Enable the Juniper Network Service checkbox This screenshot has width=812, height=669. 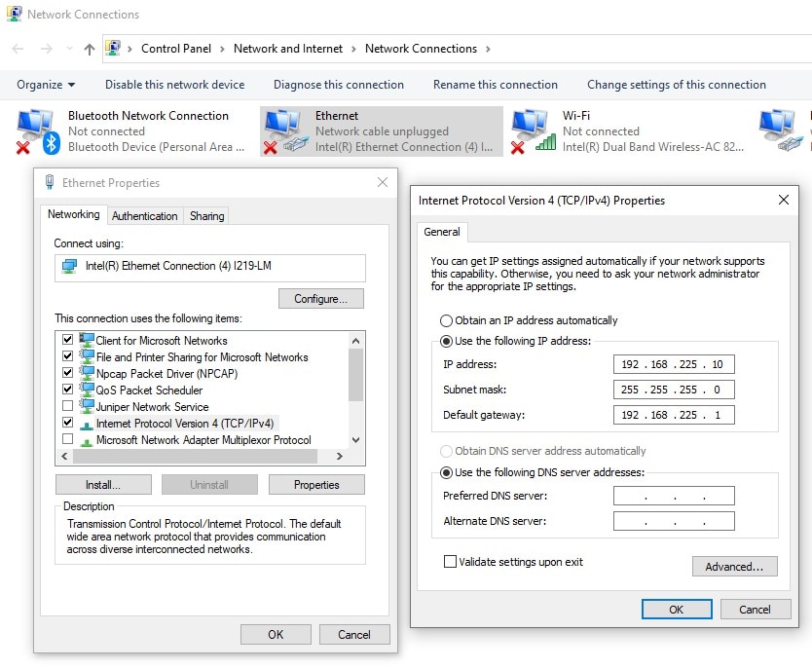(67, 407)
